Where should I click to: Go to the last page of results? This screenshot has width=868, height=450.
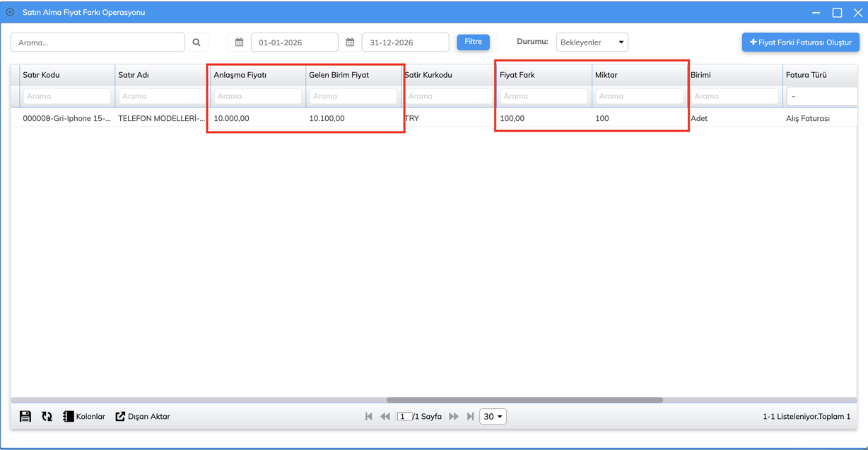pos(470,417)
